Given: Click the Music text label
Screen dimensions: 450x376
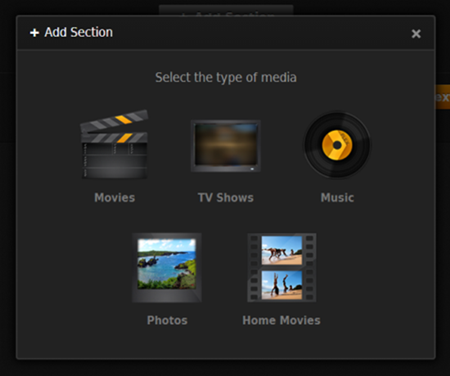Looking at the screenshot, I should [x=337, y=198].
